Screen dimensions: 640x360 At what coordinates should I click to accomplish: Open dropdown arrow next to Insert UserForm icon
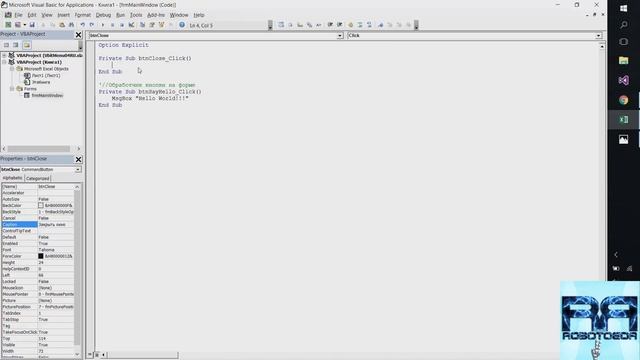click(x=24, y=25)
